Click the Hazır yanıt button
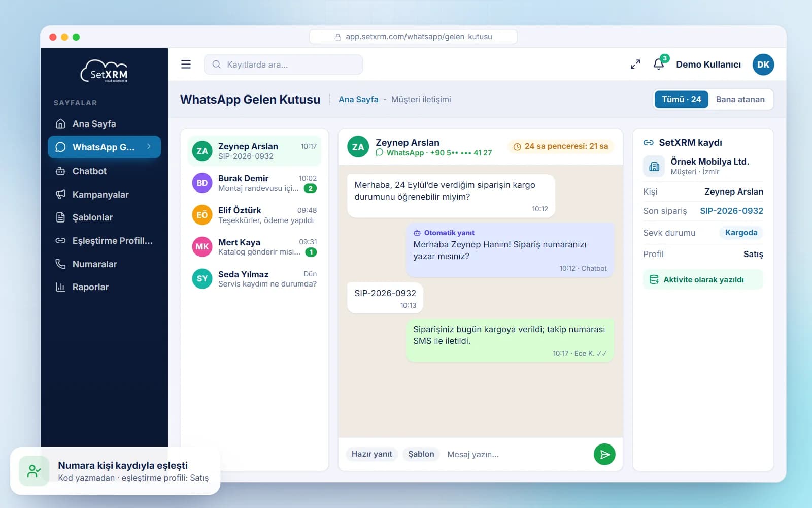The image size is (812, 508). pyautogui.click(x=372, y=454)
